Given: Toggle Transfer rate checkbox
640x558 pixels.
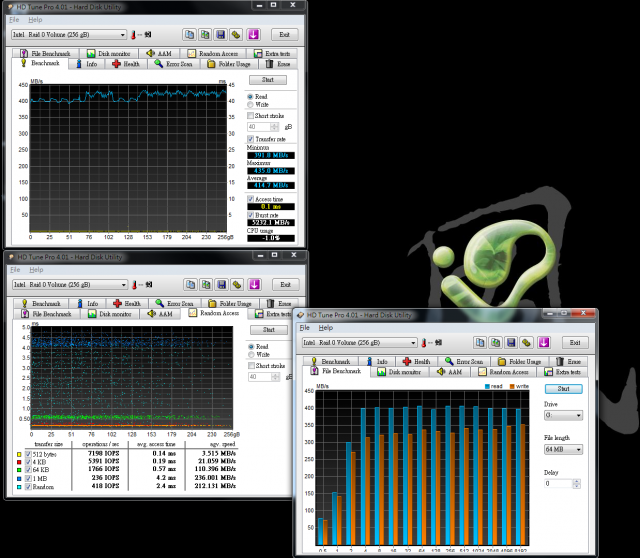Looking at the screenshot, I should click(x=251, y=139).
